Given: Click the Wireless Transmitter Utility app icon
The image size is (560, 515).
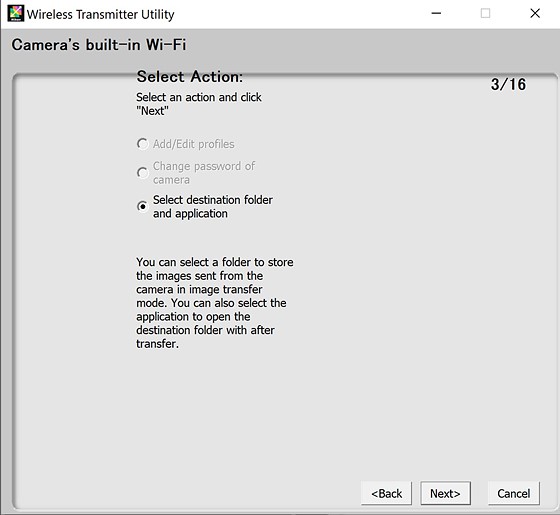Looking at the screenshot, I should pos(15,14).
